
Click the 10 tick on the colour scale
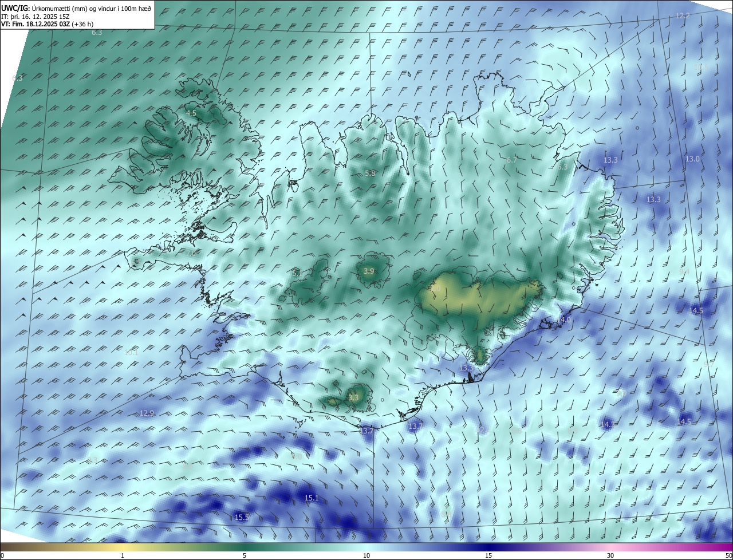(x=366, y=556)
